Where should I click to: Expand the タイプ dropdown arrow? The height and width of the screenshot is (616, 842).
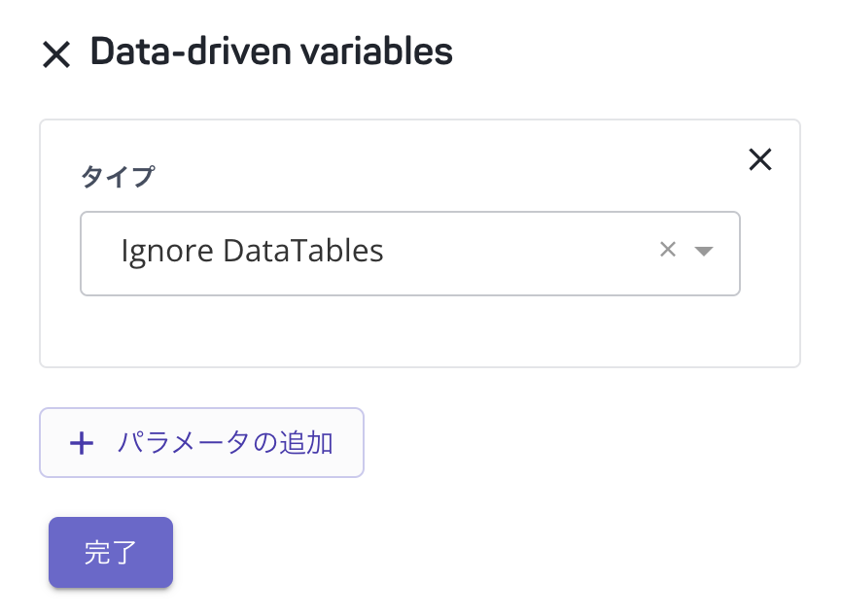(x=704, y=251)
